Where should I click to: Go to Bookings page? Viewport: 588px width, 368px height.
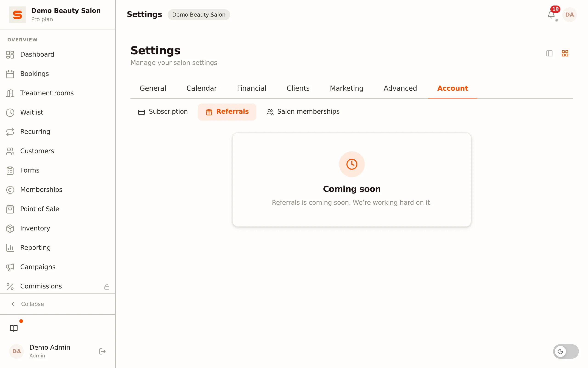point(34,74)
